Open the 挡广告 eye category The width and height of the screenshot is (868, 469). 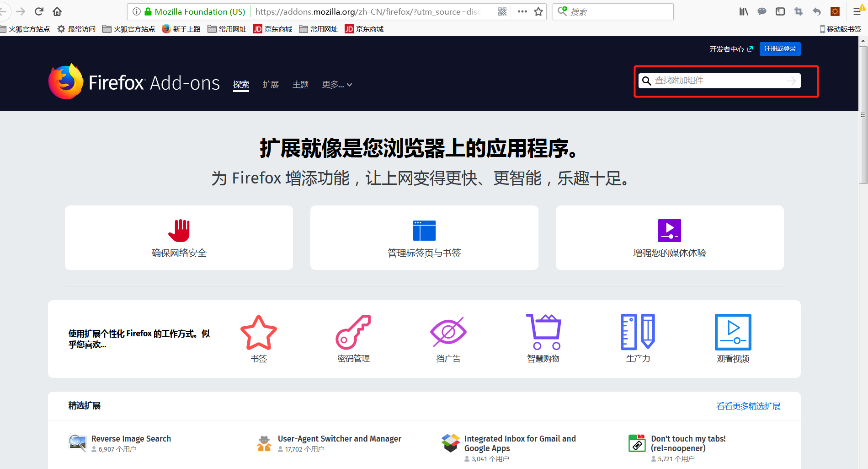coord(448,339)
